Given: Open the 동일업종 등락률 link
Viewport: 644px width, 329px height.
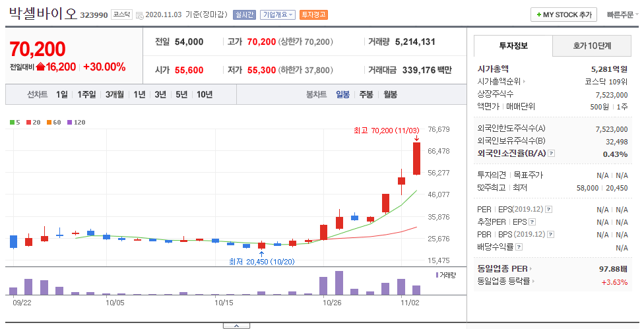Looking at the screenshot, I should click(505, 282).
